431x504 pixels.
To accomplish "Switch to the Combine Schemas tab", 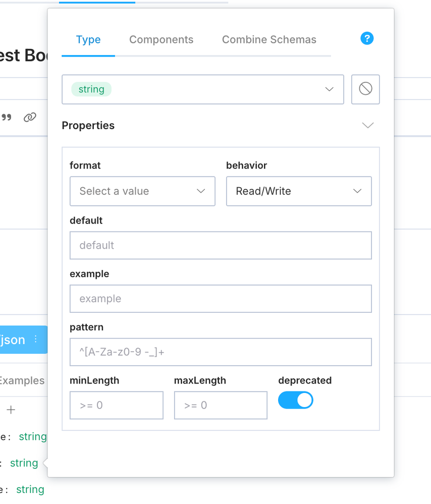I will [269, 40].
